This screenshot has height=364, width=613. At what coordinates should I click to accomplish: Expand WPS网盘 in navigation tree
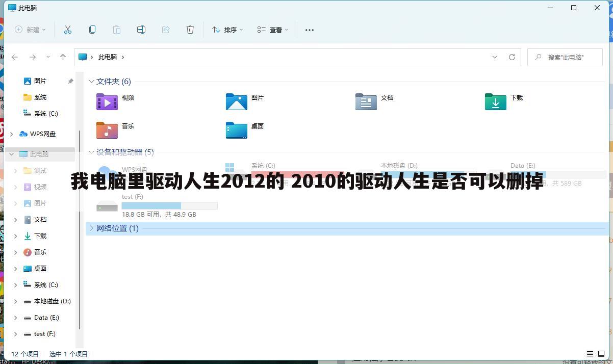(x=11, y=134)
